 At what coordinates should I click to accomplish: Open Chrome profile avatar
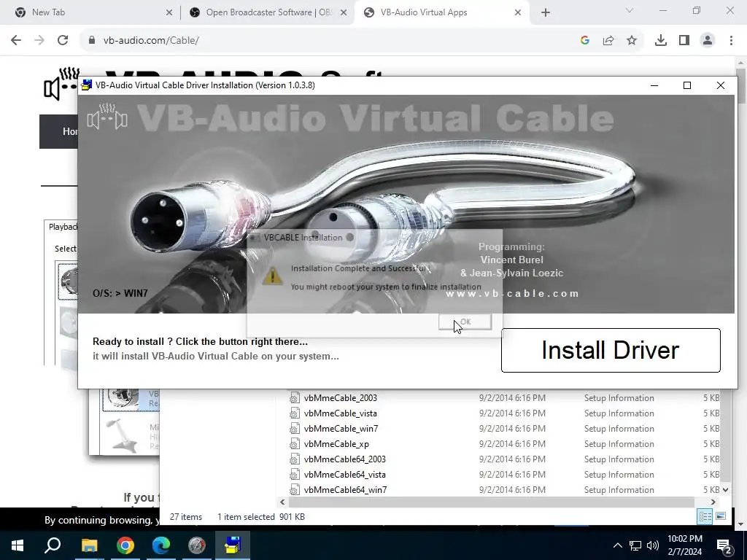click(708, 41)
